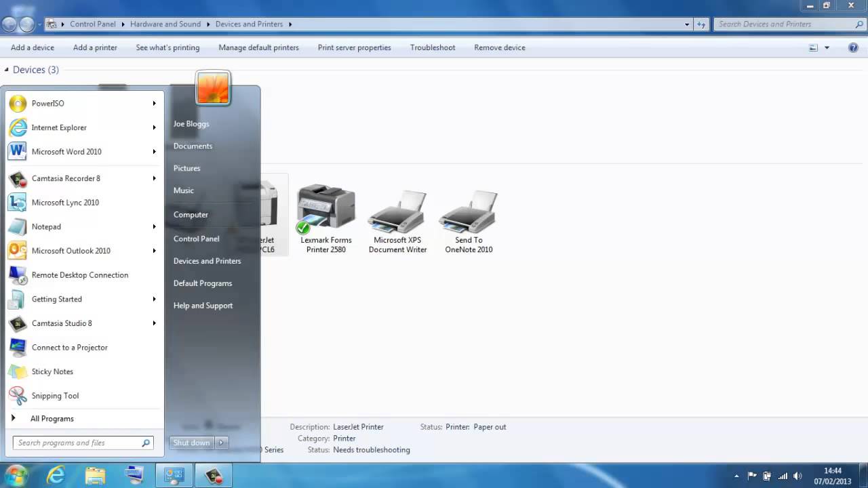Open Sticky Notes
This screenshot has width=868, height=488.
pos(83,371)
